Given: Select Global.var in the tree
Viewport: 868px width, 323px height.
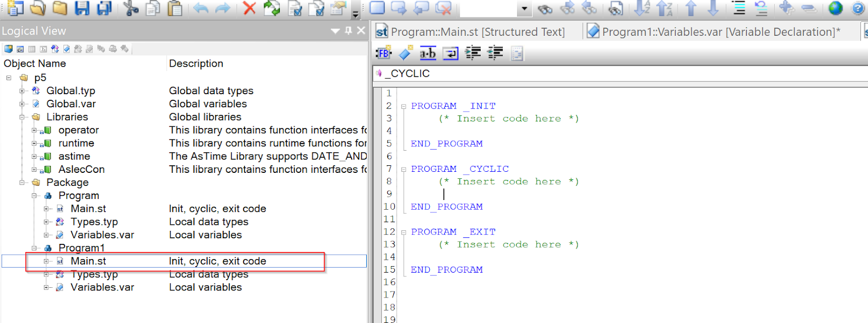Looking at the screenshot, I should click(x=71, y=104).
